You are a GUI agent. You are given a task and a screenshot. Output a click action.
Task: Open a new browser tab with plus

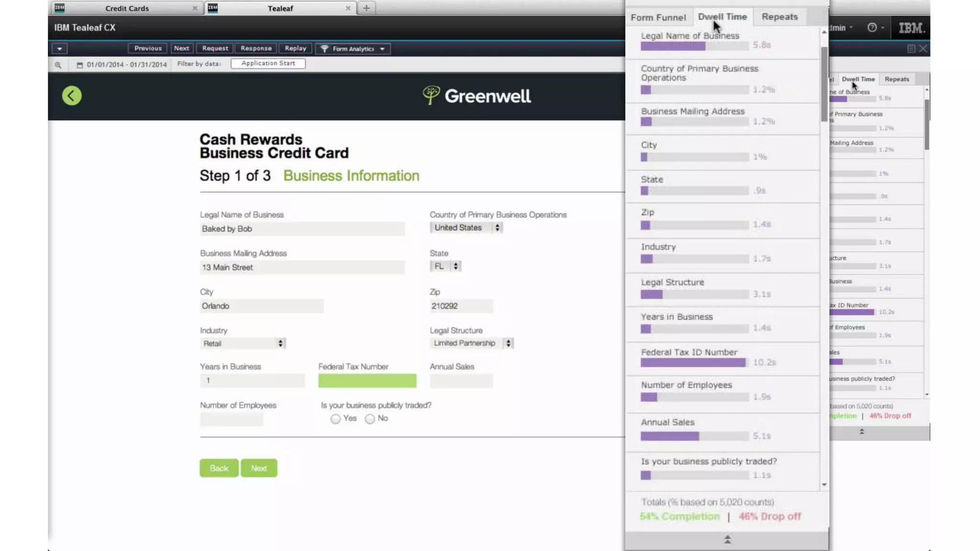366,8
